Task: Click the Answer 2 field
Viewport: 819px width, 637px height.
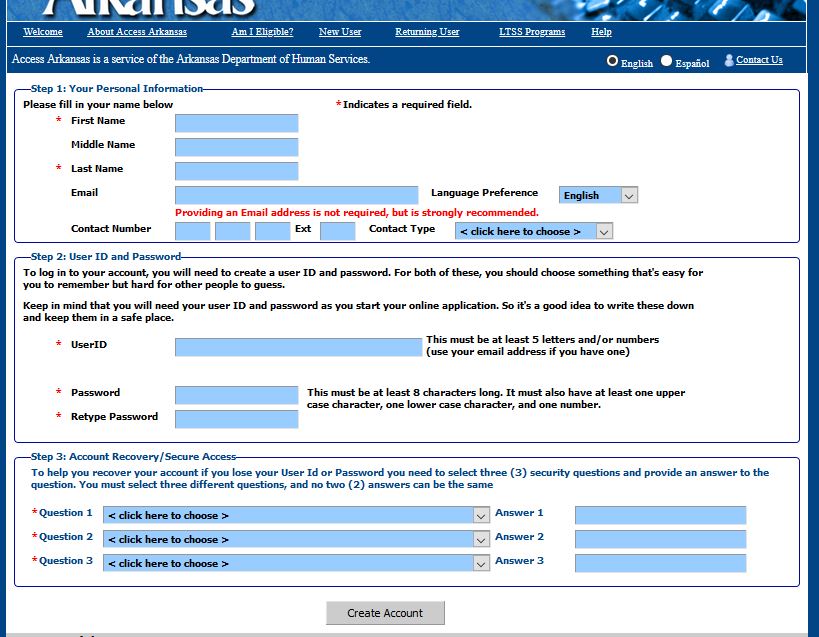Action: pos(661,539)
